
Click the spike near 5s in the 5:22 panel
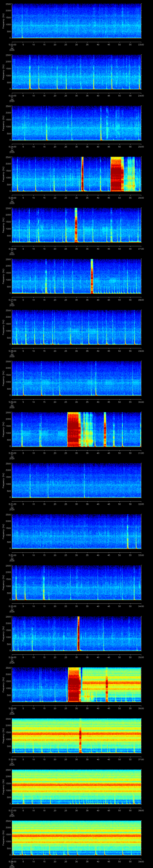click(x=23, y=21)
